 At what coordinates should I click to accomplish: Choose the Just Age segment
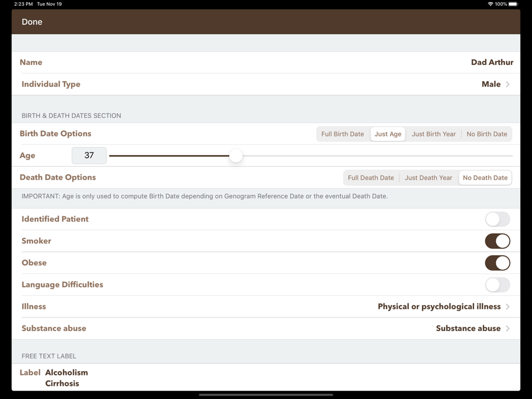click(388, 134)
